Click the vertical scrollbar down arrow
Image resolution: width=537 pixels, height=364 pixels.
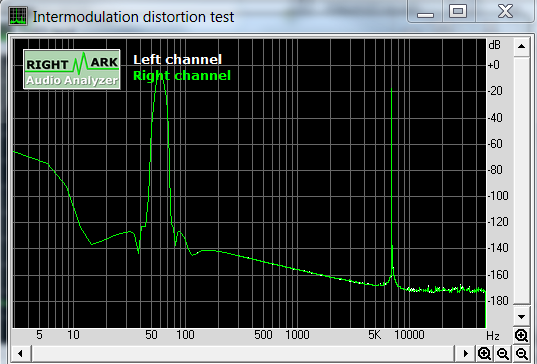(x=521, y=317)
